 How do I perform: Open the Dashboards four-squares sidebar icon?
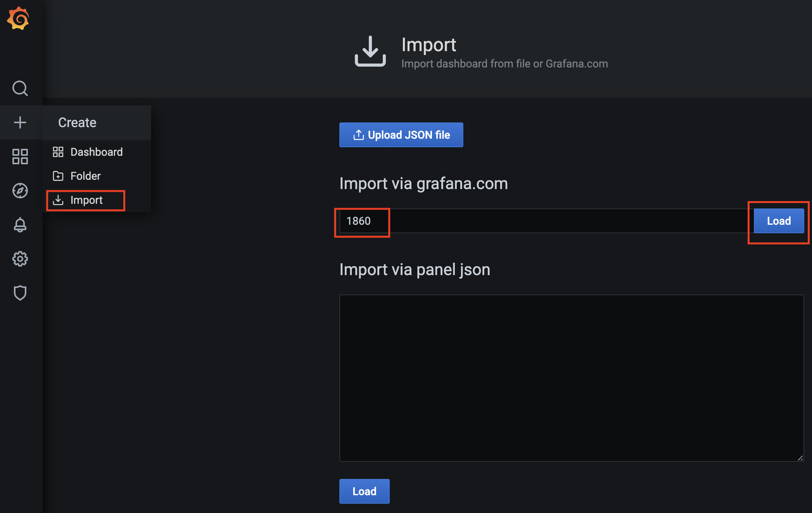tap(20, 157)
